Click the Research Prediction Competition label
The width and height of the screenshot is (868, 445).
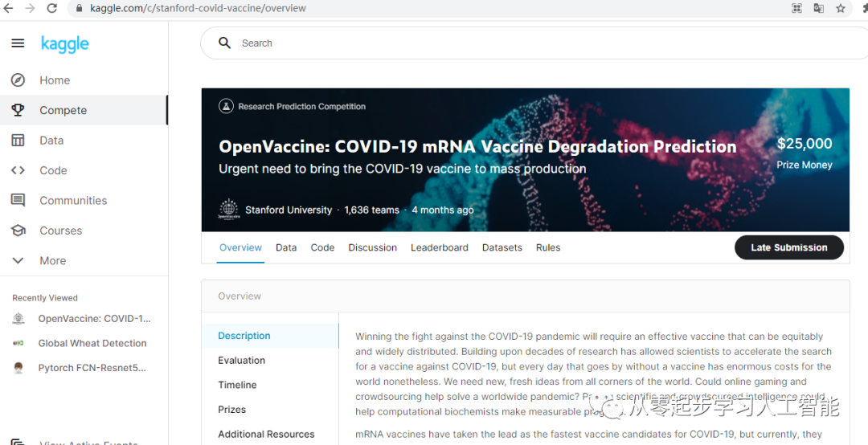(301, 106)
